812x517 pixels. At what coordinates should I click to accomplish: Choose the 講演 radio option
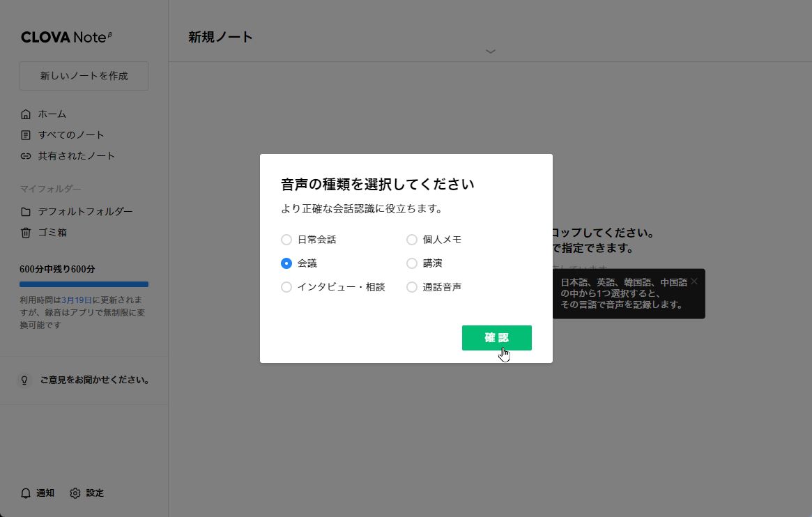pyautogui.click(x=412, y=263)
